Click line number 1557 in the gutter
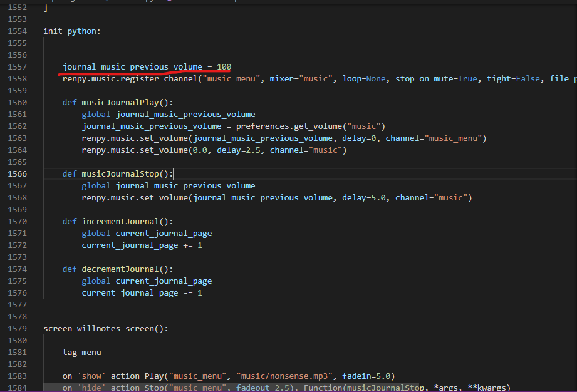This screenshot has height=392, width=577. pos(18,66)
